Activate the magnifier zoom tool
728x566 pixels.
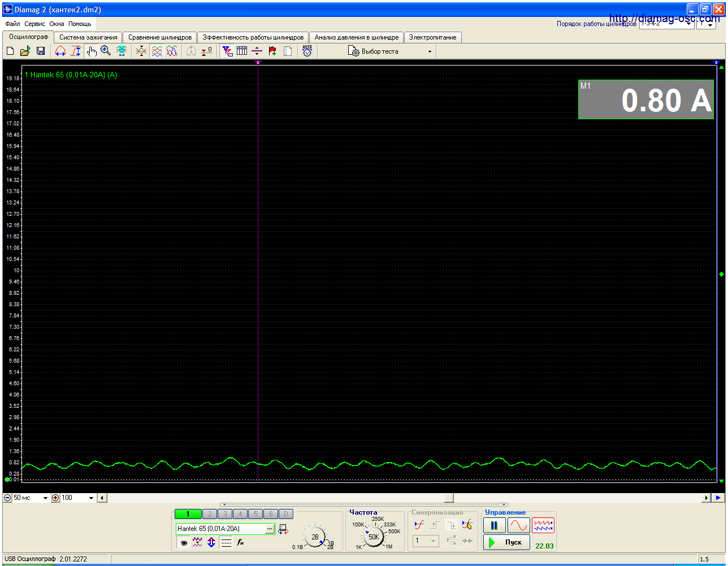[106, 51]
